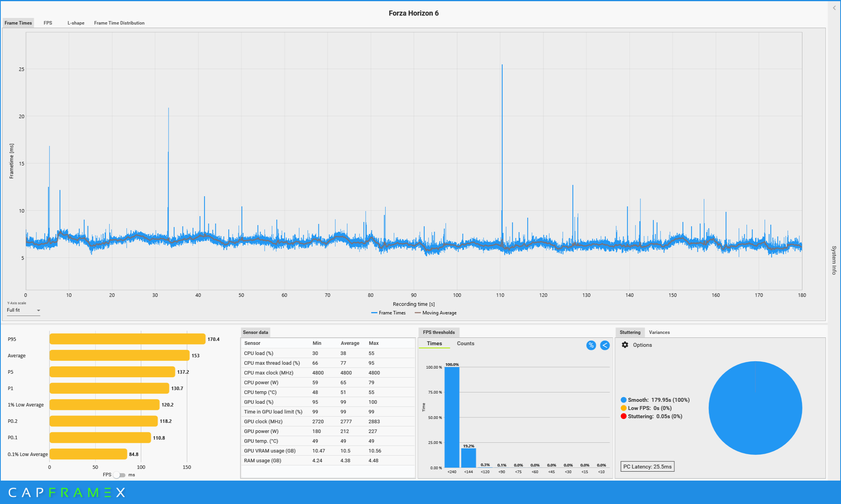Select the GPU clock (MHz) row
Image resolution: width=841 pixels, height=504 pixels.
pos(328,421)
